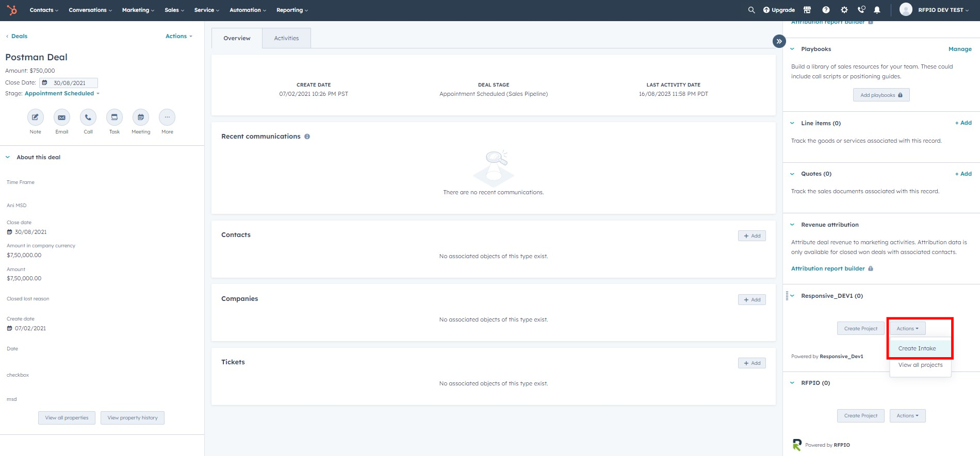Viewport: 980px width, 456px height.
Task: Collapse the Revenue attribution section
Action: tap(792, 225)
